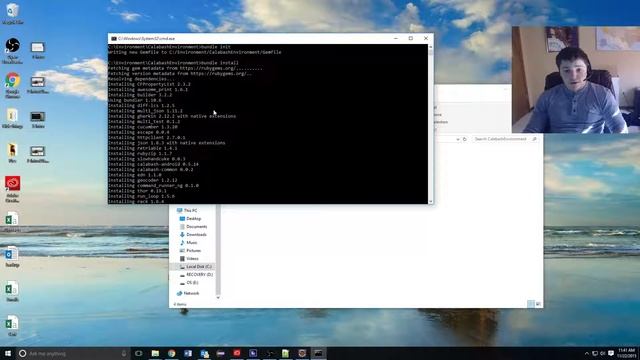
Task: Open the Explorer address history dropdown
Action: (458, 139)
